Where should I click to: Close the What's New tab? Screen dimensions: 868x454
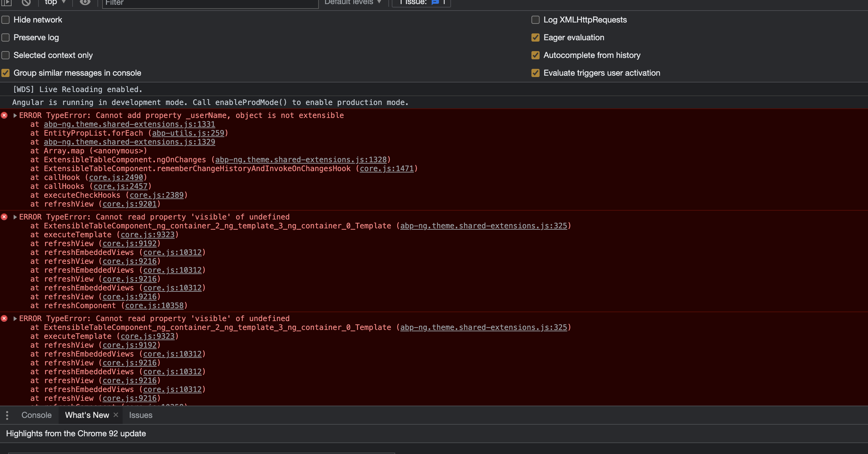(116, 415)
